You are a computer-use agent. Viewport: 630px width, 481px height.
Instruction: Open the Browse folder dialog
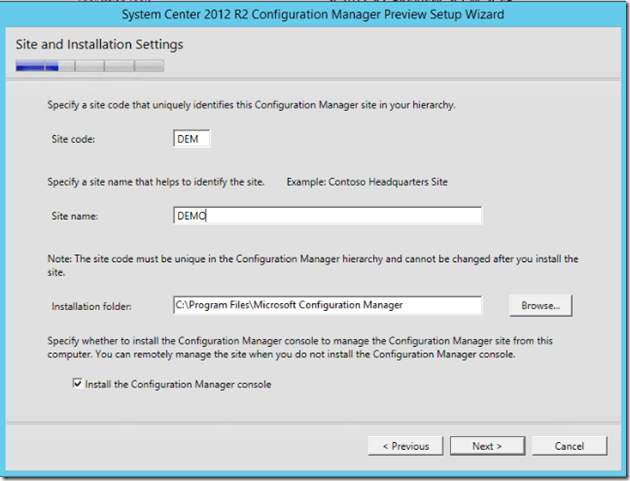[x=540, y=305]
